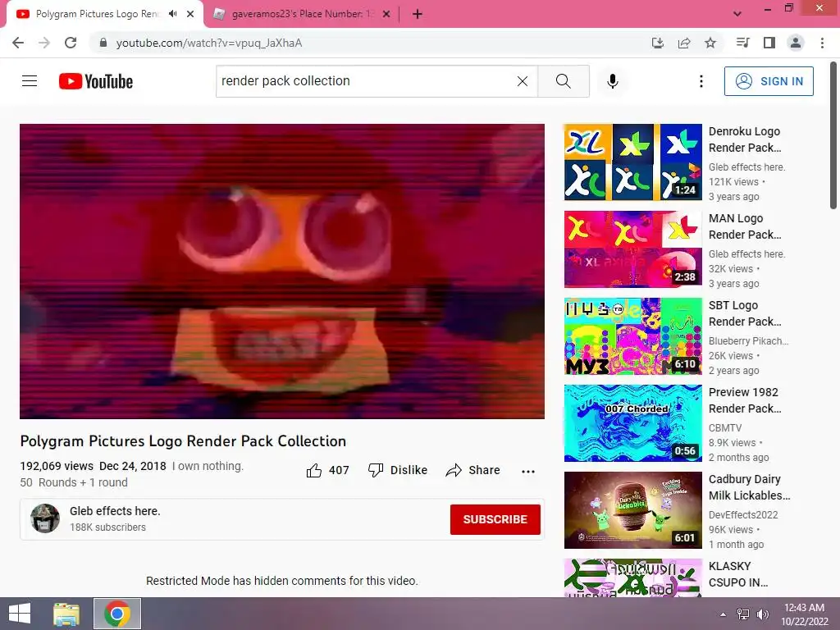The image size is (840, 630).
Task: Open volume control in system tray
Action: click(763, 614)
